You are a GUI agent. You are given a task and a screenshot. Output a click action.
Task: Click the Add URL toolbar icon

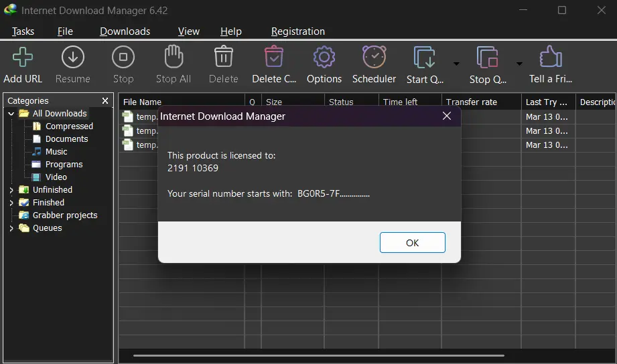(23, 58)
